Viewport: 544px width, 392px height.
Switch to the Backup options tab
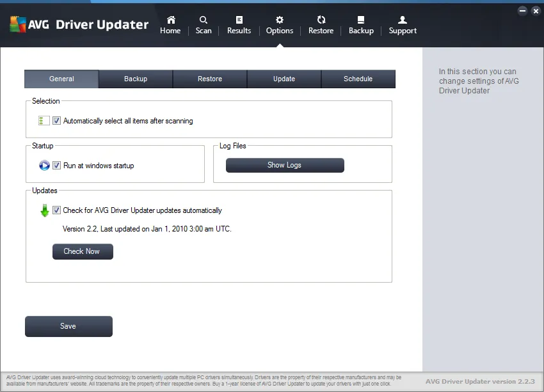pyautogui.click(x=136, y=79)
